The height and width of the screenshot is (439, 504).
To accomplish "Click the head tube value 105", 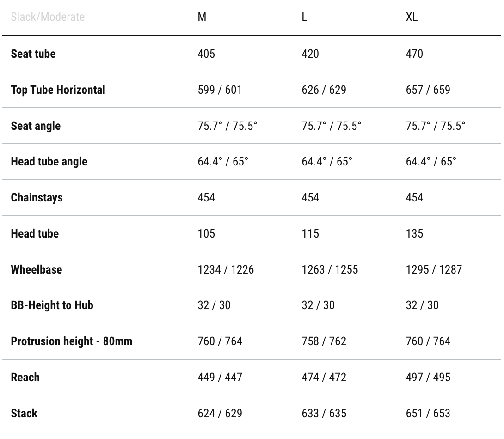I will click(206, 233).
